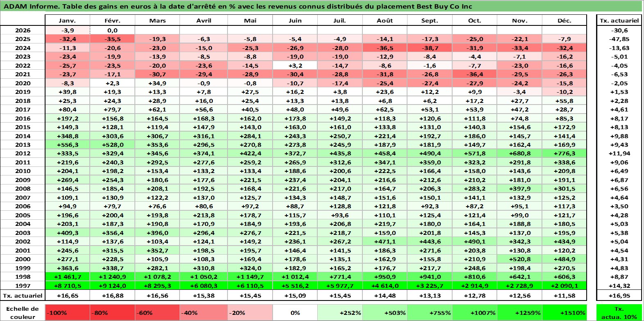This screenshot has height=321, width=644.
Task: Select the -100% color scale swatch
Action: 67,312
